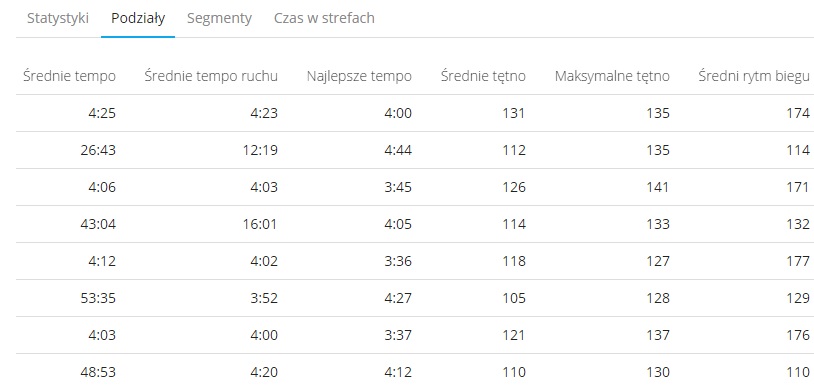This screenshot has height=388, width=814.
Task: Select the 4:25 average pace cell
Action: pyautogui.click(x=102, y=113)
